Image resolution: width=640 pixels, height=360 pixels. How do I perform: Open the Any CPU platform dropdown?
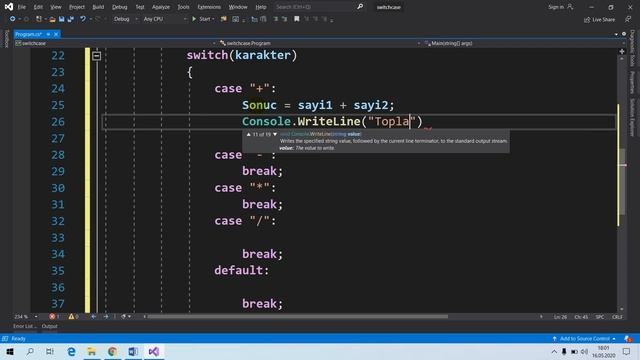pyautogui.click(x=164, y=19)
